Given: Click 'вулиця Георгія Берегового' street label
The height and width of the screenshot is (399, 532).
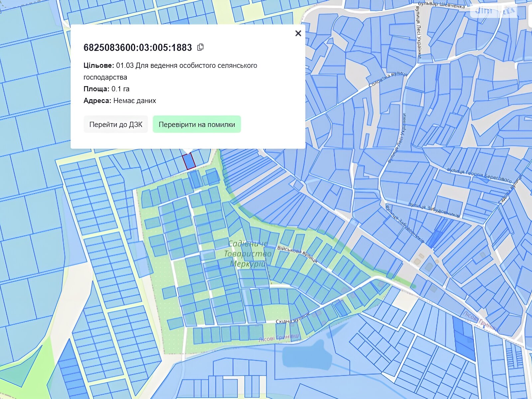Looking at the screenshot, I should pyautogui.click(x=479, y=175).
